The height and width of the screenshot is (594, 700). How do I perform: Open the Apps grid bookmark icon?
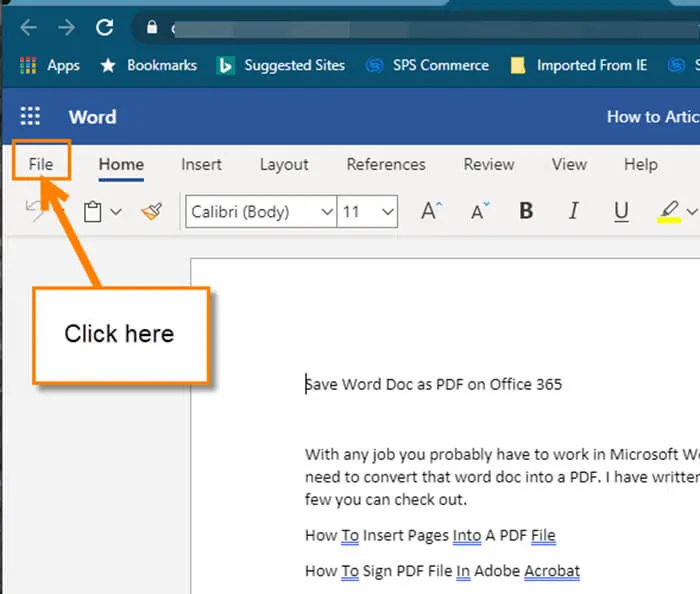28,66
